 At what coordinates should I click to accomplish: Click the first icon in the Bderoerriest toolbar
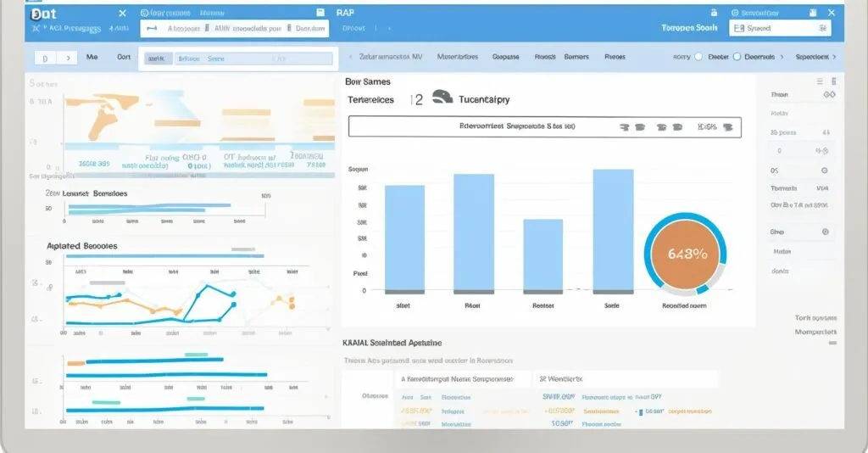tap(625, 126)
